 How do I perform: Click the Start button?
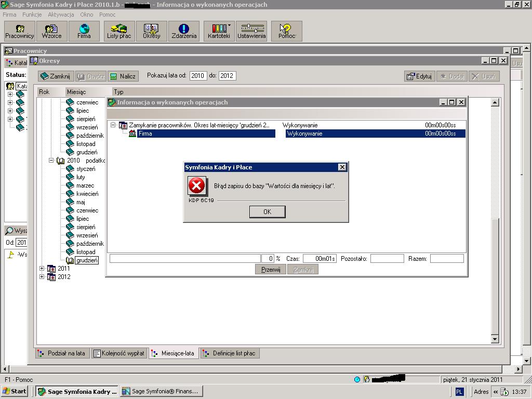14,391
